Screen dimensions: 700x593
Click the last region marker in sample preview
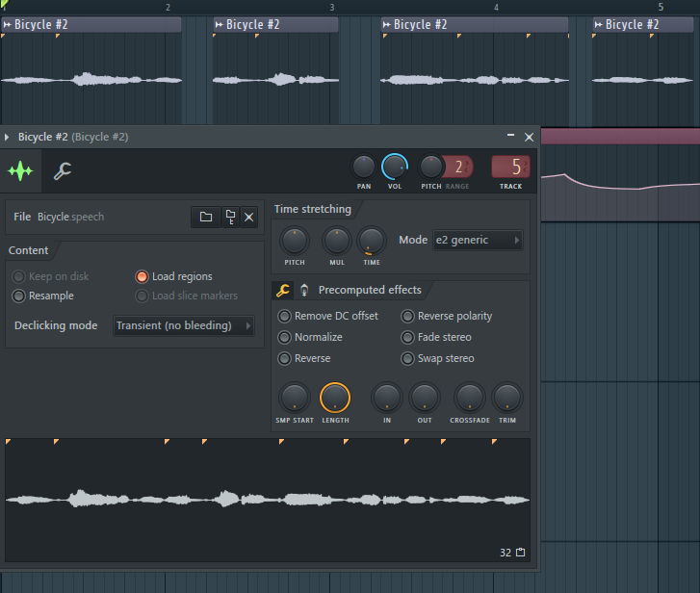click(494, 442)
